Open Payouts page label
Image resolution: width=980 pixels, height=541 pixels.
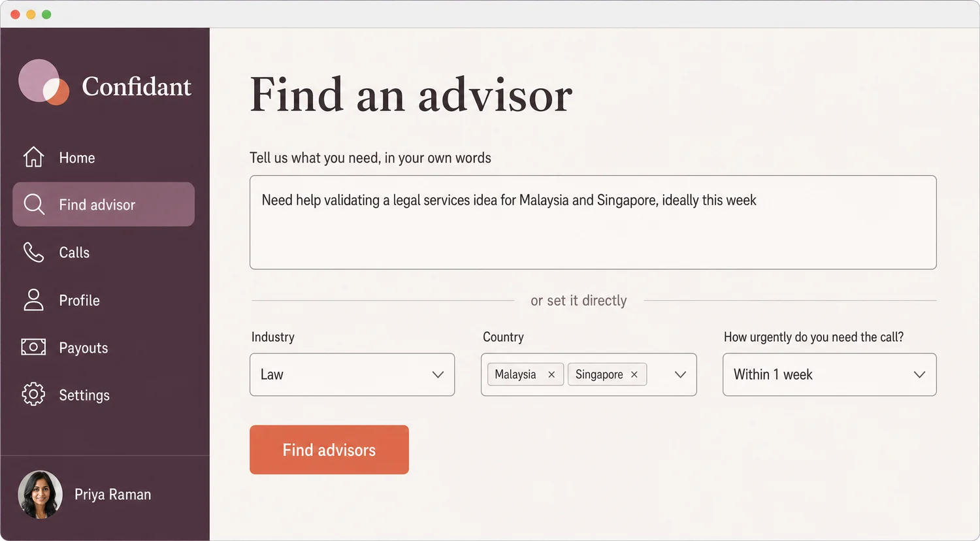point(84,348)
